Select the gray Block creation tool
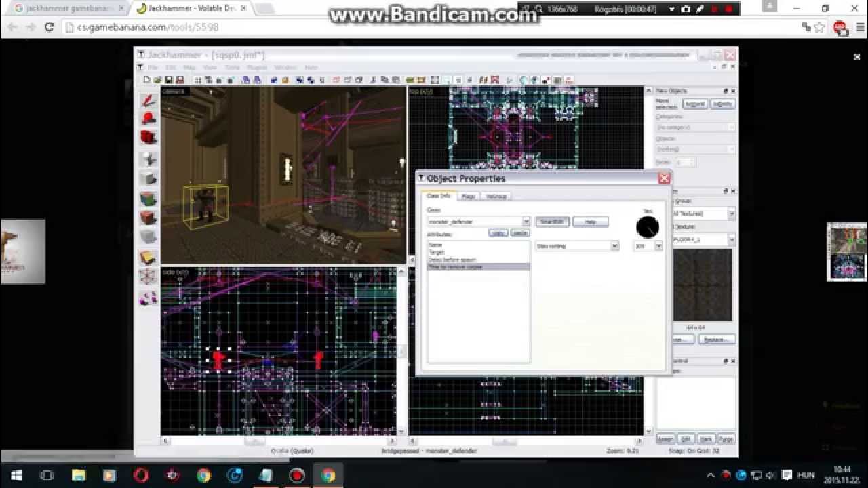The image size is (868, 488). point(149,179)
